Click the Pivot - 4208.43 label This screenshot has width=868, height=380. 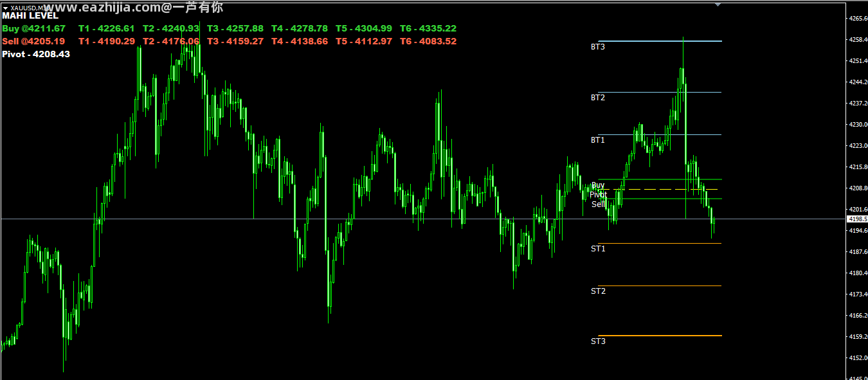36,54
